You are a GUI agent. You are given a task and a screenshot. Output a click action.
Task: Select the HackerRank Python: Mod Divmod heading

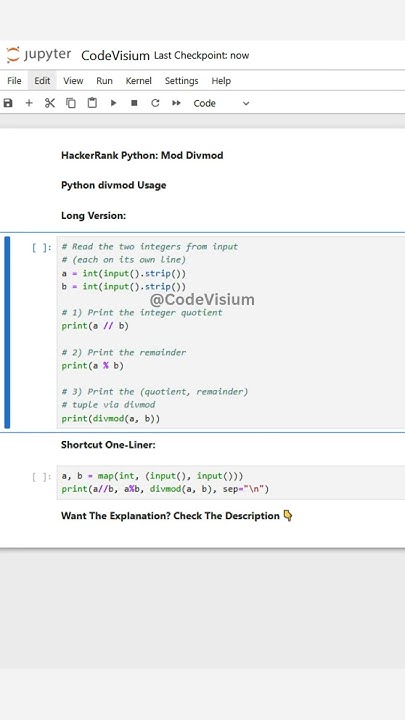(x=142, y=155)
